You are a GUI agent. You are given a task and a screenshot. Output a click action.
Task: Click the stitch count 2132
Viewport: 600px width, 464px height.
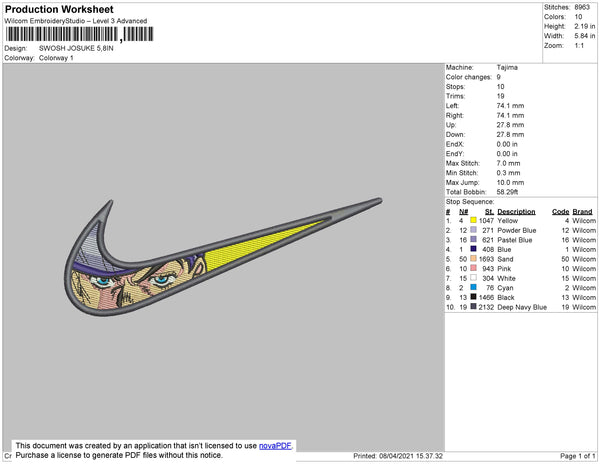tap(486, 307)
